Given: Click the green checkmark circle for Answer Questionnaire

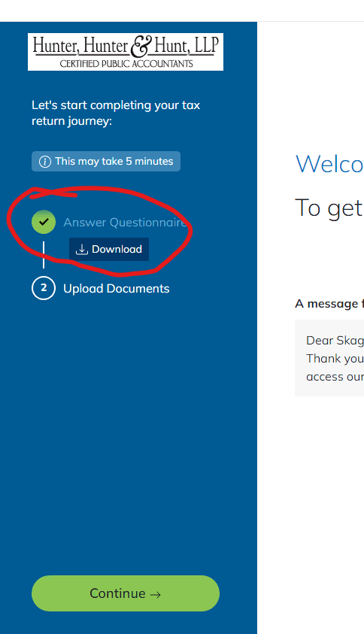Looking at the screenshot, I should click(44, 222).
